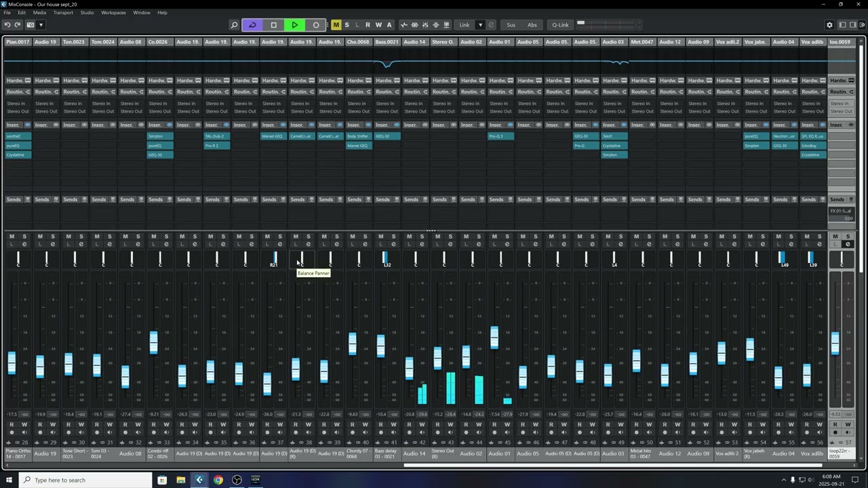Click the Redo arrow in the toolbar

[x=18, y=25]
